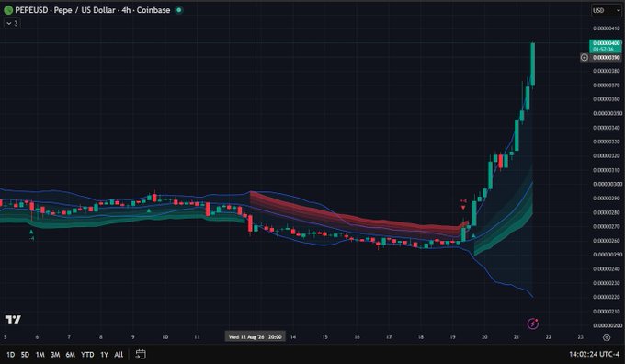Viewport: 625px width, 364px height.
Task: Select the 1M time range
Action: (40, 355)
